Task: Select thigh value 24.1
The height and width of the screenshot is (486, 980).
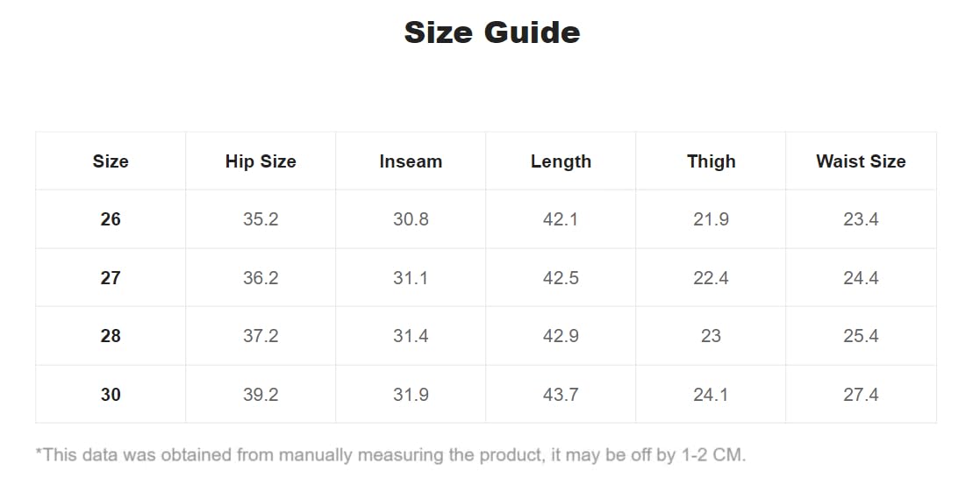Action: (x=711, y=395)
